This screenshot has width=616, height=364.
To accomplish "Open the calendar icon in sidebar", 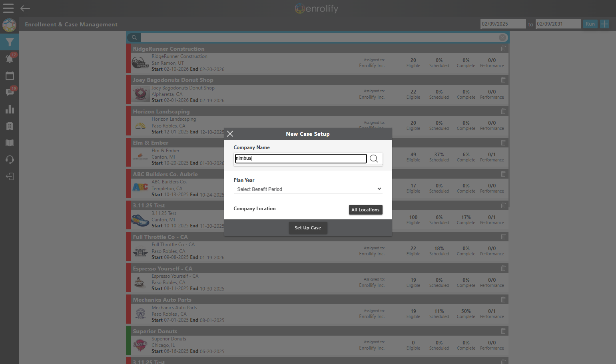I will point(10,76).
